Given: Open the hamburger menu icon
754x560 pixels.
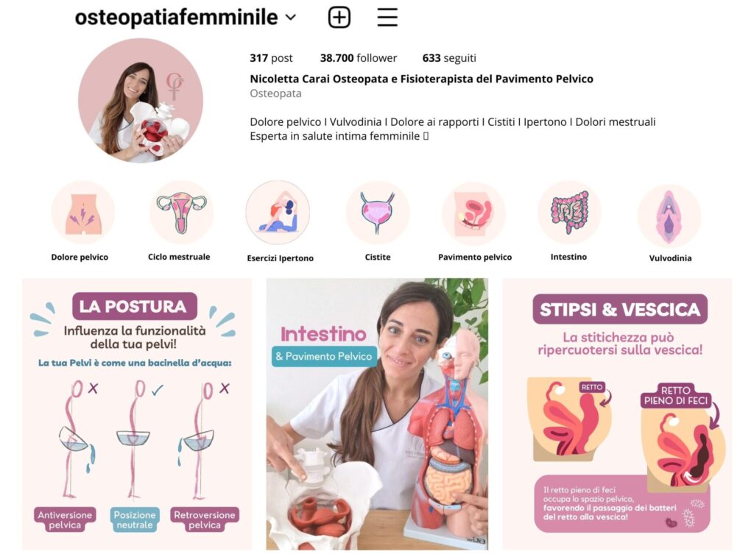Looking at the screenshot, I should [x=387, y=18].
